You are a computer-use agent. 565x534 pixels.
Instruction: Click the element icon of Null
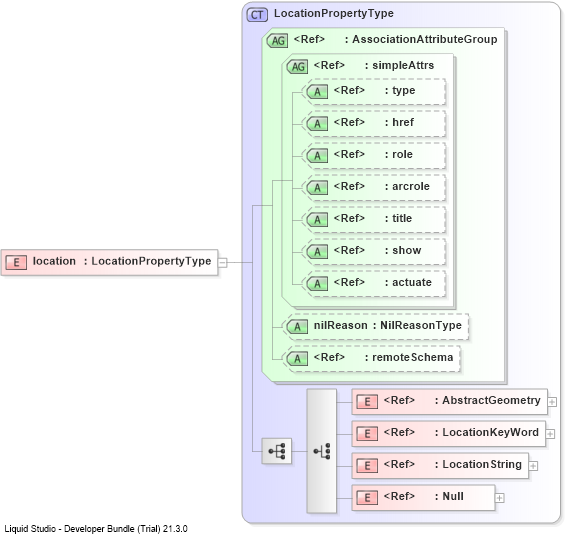[x=367, y=498]
